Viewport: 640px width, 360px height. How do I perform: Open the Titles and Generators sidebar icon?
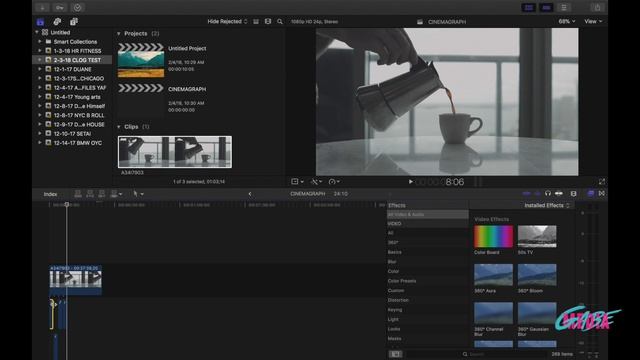coord(74,22)
